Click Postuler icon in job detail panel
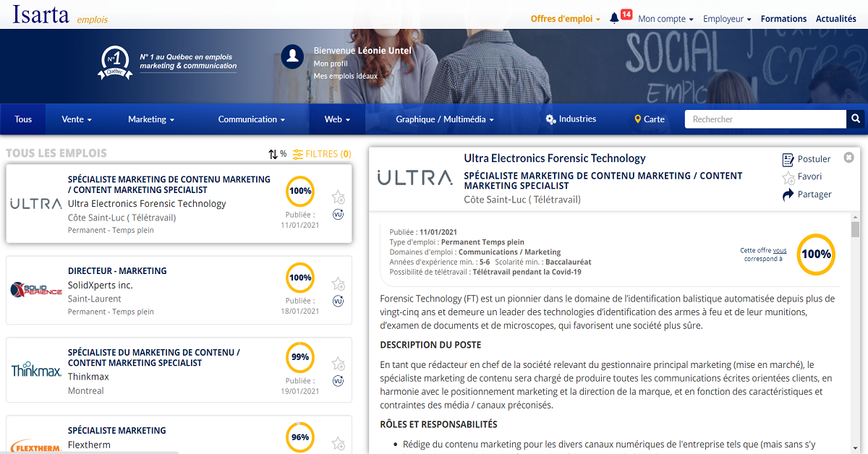 click(788, 159)
